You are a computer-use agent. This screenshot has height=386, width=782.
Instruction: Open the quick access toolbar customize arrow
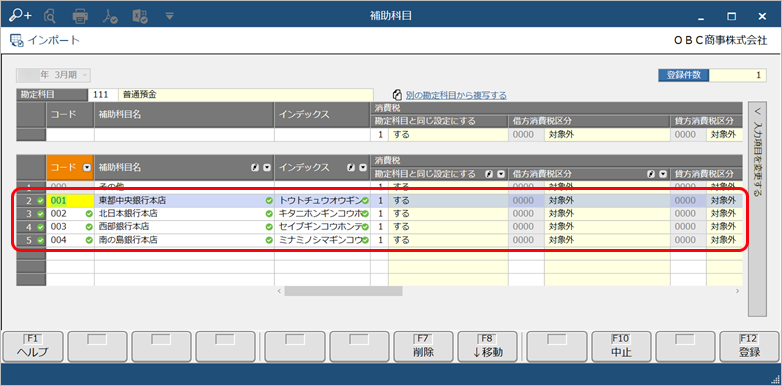click(170, 16)
